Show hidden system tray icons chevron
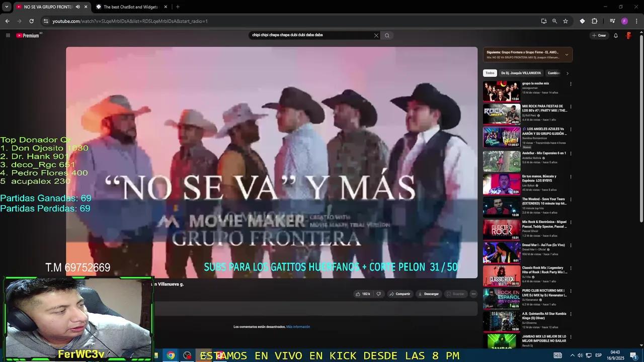 (572, 355)
